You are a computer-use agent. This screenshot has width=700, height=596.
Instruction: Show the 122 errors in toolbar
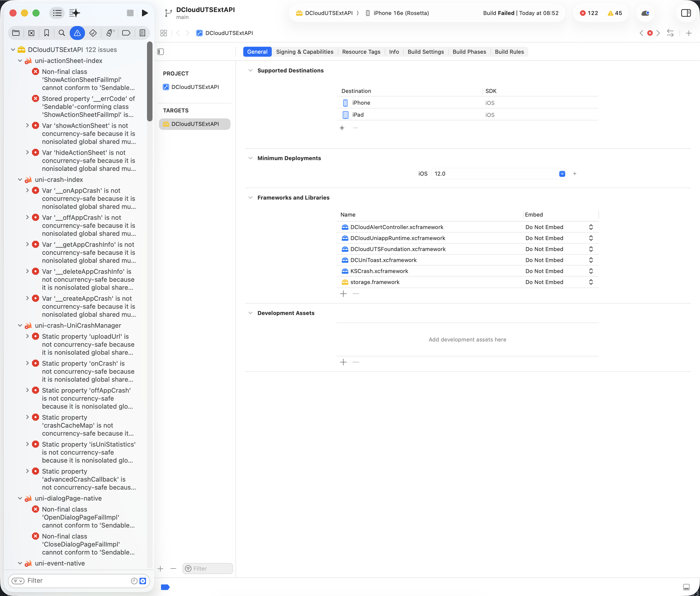[x=589, y=13]
